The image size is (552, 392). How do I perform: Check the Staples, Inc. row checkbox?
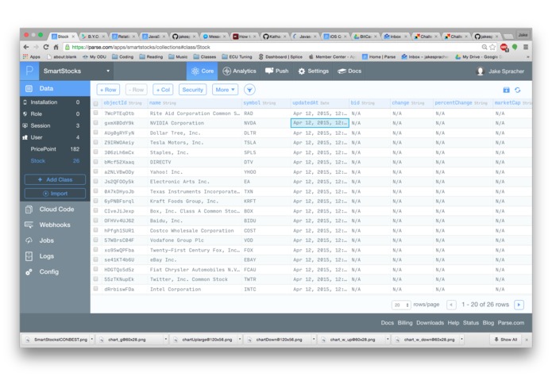(96, 152)
